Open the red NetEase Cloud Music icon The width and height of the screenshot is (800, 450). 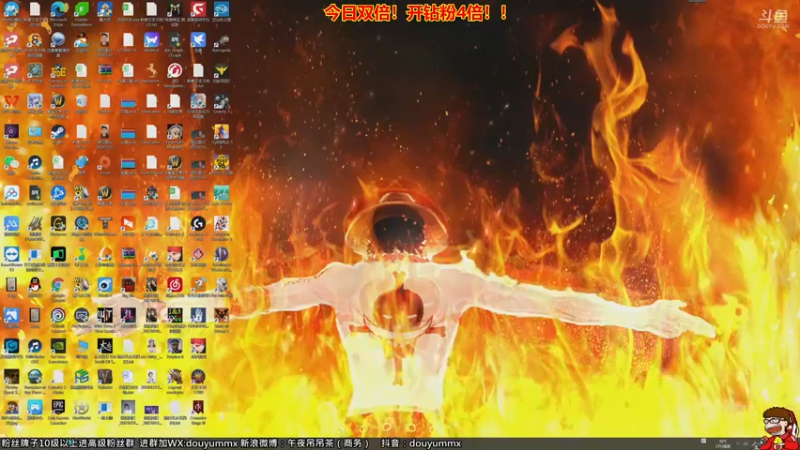[x=174, y=285]
